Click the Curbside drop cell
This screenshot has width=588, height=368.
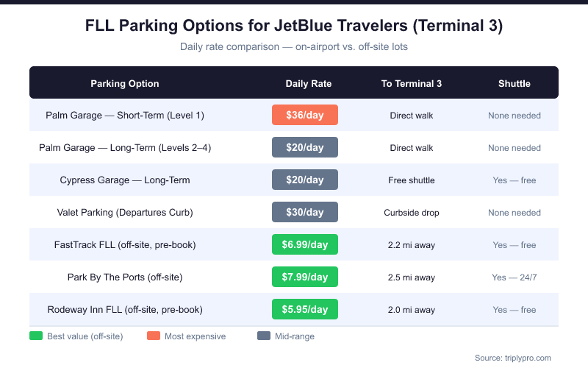(412, 213)
